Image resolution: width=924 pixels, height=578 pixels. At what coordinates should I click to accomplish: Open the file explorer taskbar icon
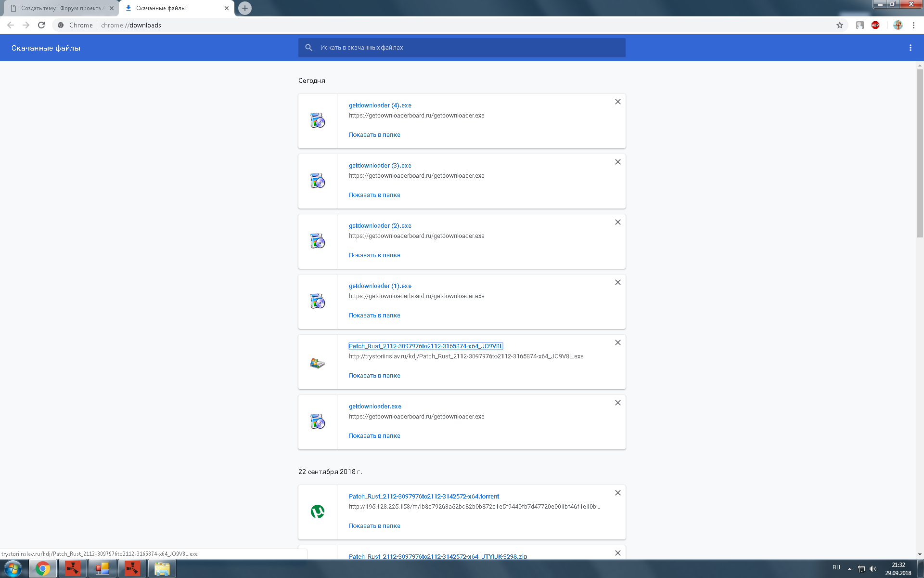coord(162,569)
